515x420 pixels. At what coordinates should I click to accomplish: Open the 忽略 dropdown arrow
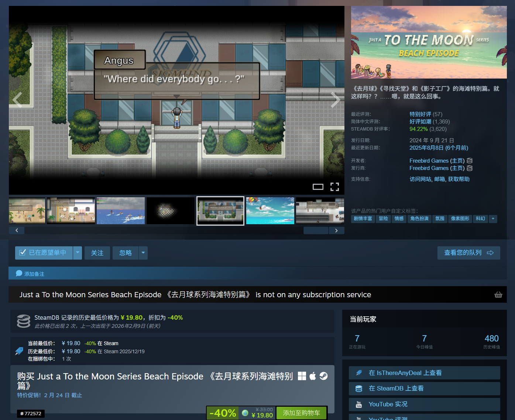(143, 253)
